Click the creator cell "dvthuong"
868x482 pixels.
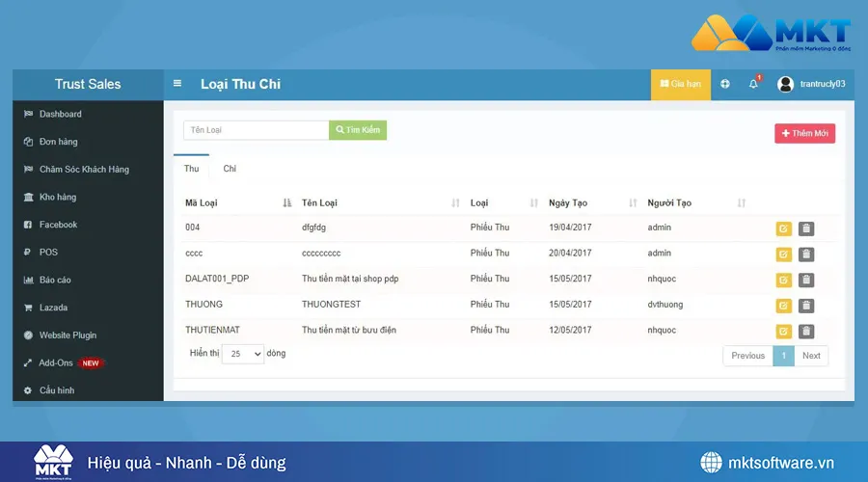(665, 305)
